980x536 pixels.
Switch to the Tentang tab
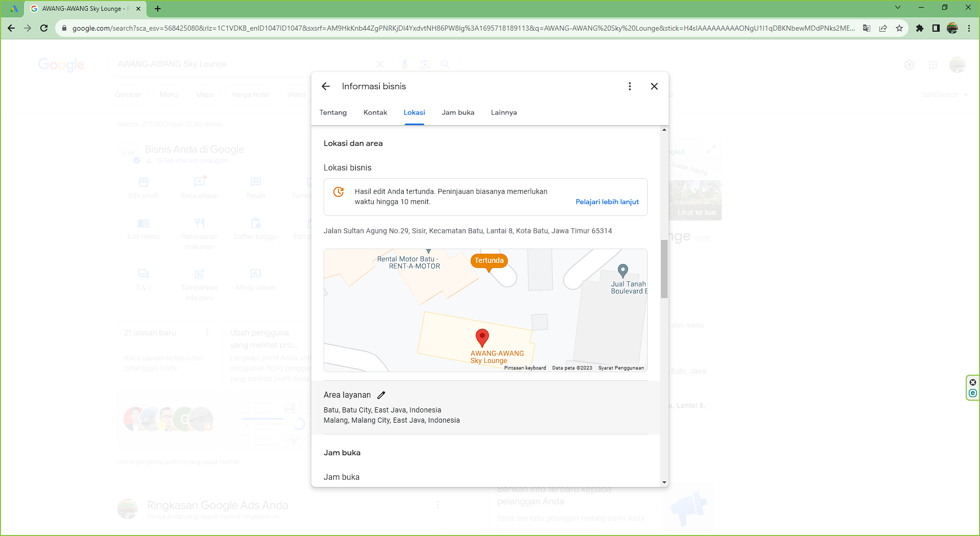point(333,112)
